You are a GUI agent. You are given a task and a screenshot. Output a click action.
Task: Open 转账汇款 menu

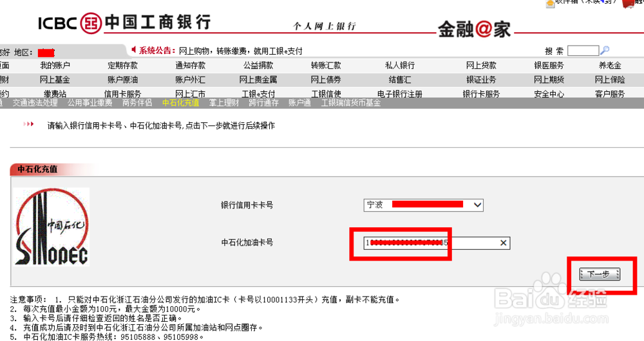326,65
